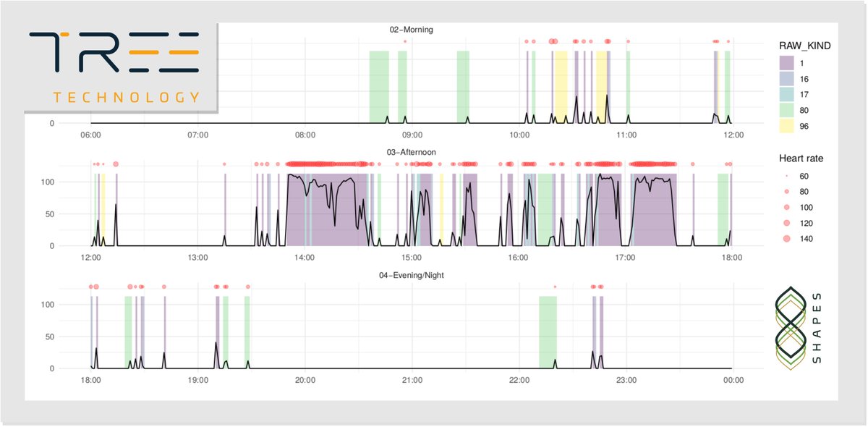
Task: Click the 09:00 axis label
Action: 412,135
